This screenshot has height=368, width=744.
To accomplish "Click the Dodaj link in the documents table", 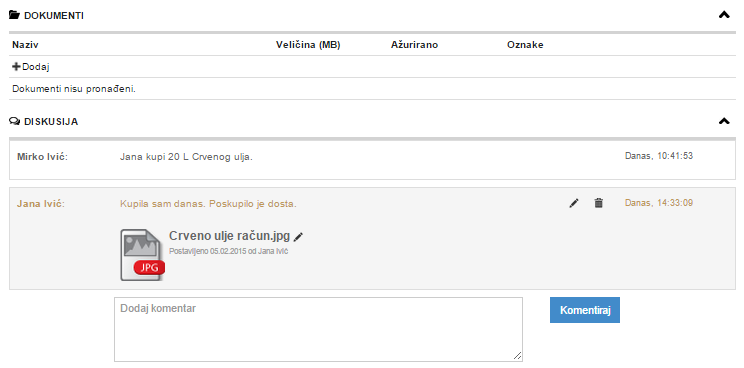I will pos(36,67).
